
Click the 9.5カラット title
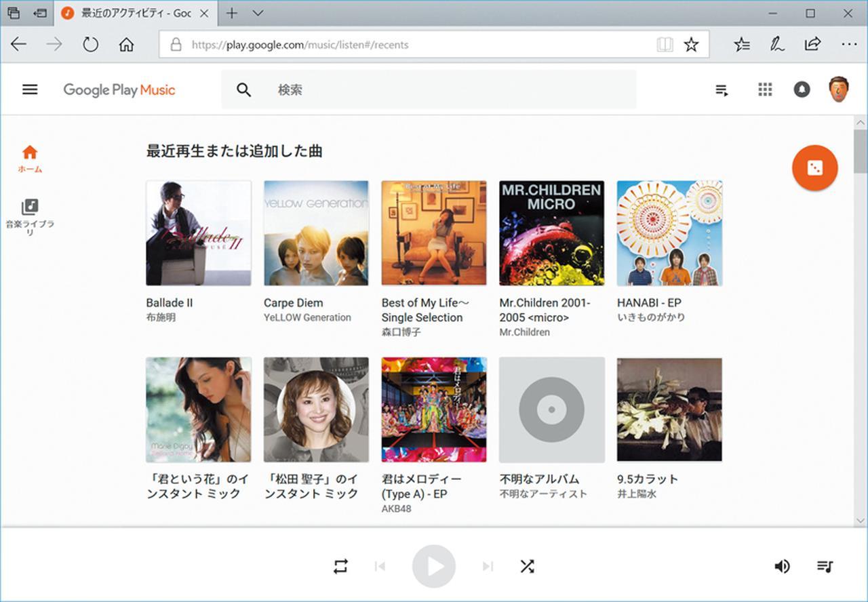pos(648,479)
